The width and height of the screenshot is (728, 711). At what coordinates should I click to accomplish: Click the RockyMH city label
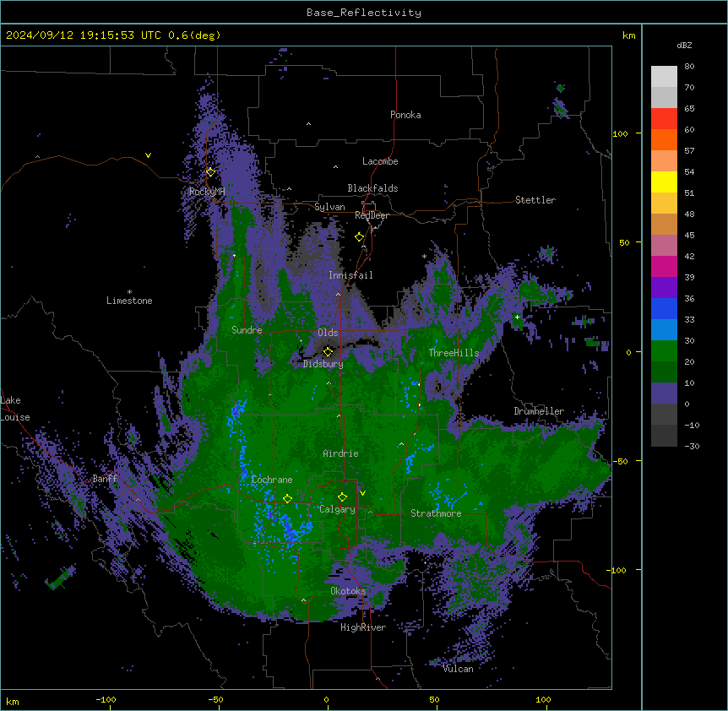click(x=207, y=192)
